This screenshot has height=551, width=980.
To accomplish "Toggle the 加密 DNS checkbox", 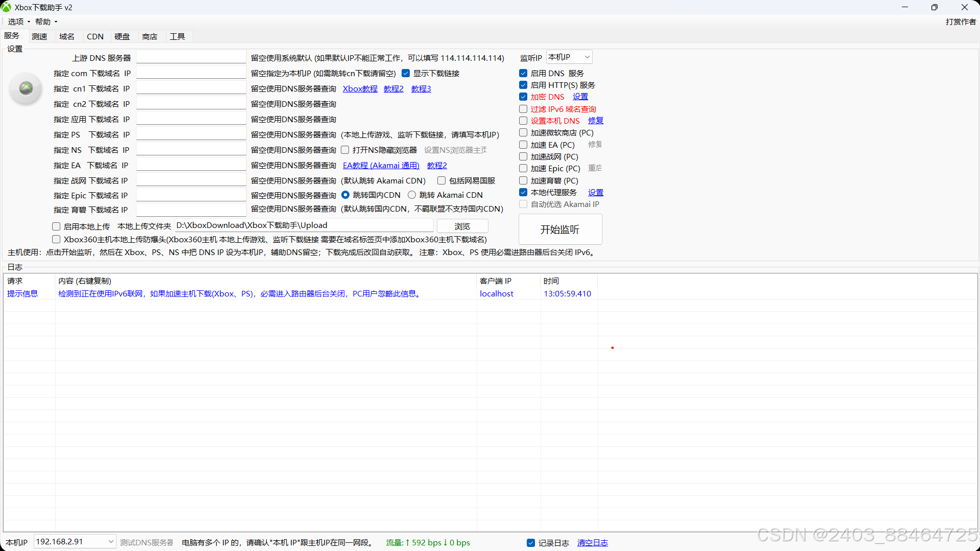I will click(523, 97).
